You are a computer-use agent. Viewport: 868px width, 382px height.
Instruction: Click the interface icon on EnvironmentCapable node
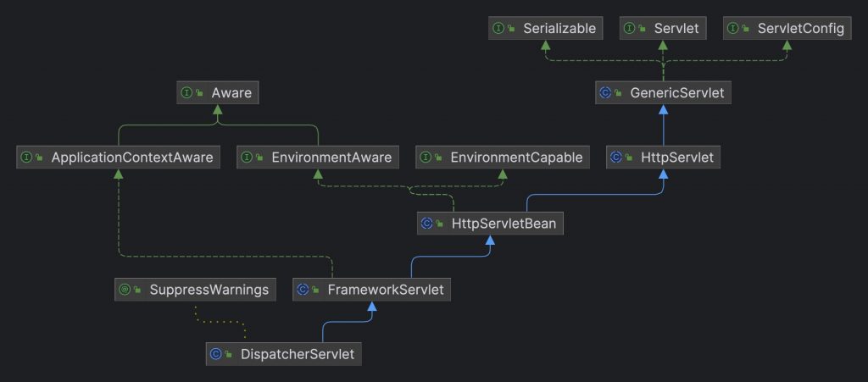pyautogui.click(x=426, y=158)
